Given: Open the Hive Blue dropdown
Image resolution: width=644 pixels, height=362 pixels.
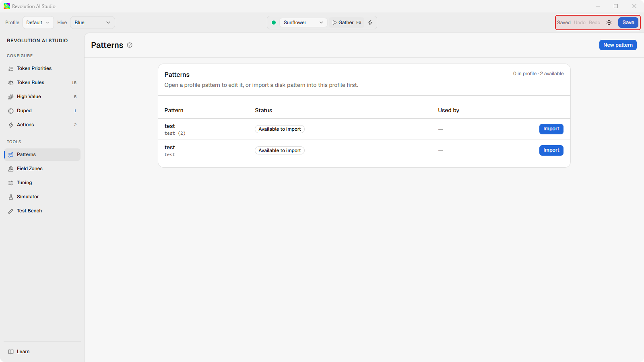Looking at the screenshot, I should [93, 23].
